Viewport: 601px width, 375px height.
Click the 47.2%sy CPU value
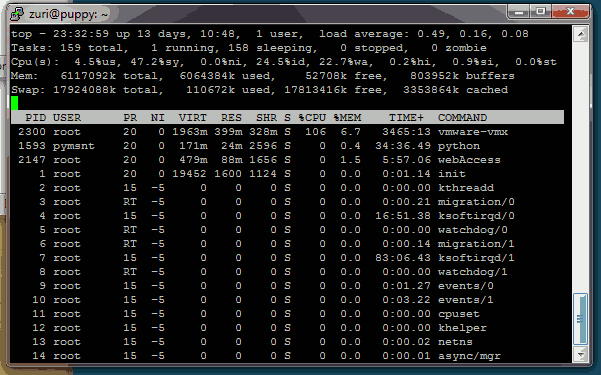coord(158,62)
